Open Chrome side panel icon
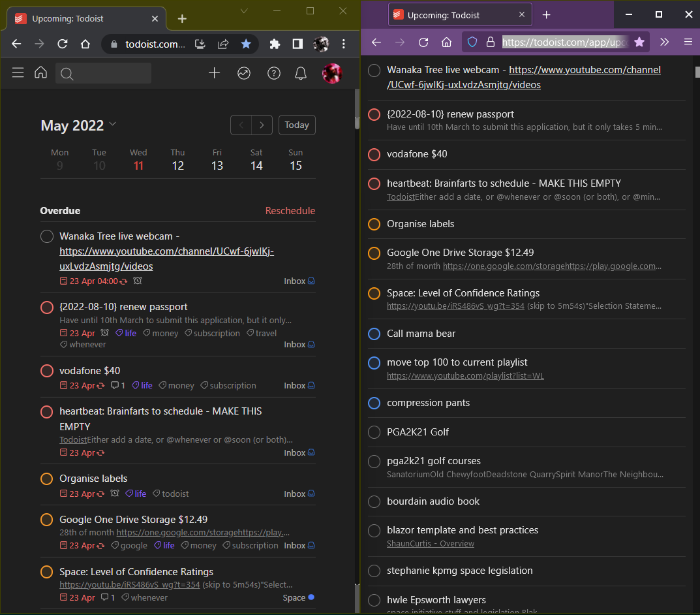This screenshot has height=615, width=700. [297, 44]
